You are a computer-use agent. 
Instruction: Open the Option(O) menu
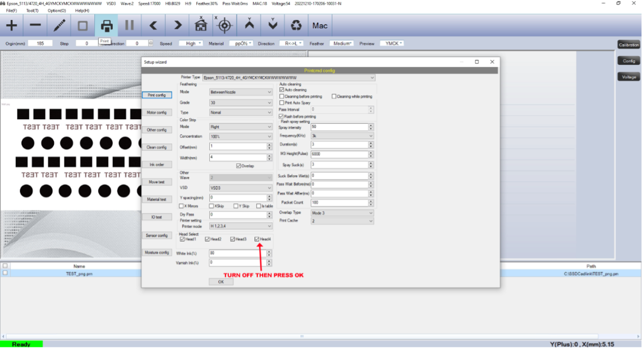[57, 10]
